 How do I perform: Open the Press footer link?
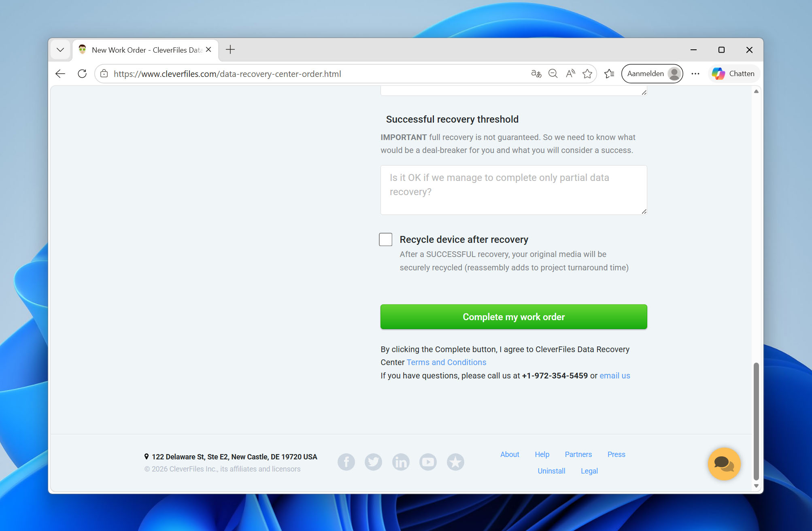pyautogui.click(x=616, y=455)
